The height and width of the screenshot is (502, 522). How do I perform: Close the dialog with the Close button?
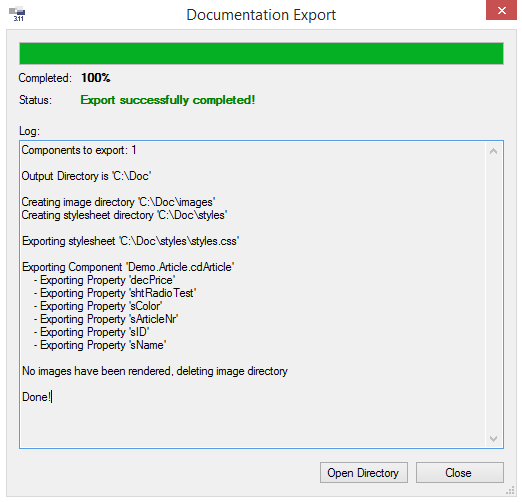[x=459, y=472]
